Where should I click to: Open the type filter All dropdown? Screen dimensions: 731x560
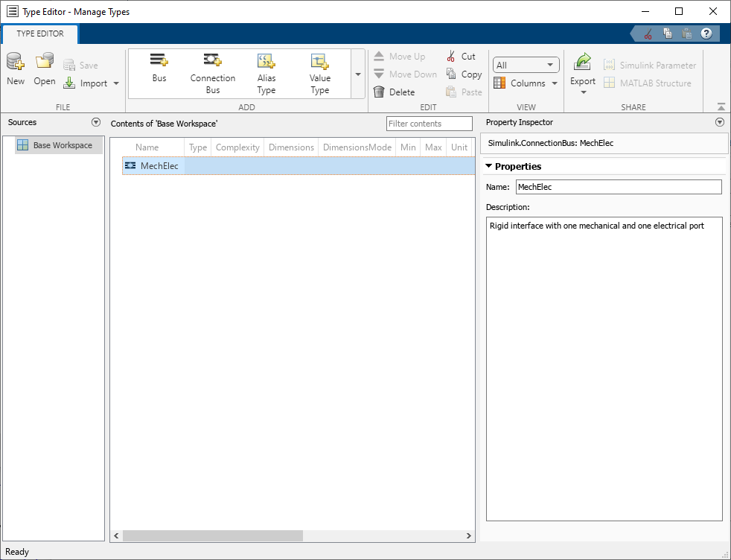pos(526,64)
